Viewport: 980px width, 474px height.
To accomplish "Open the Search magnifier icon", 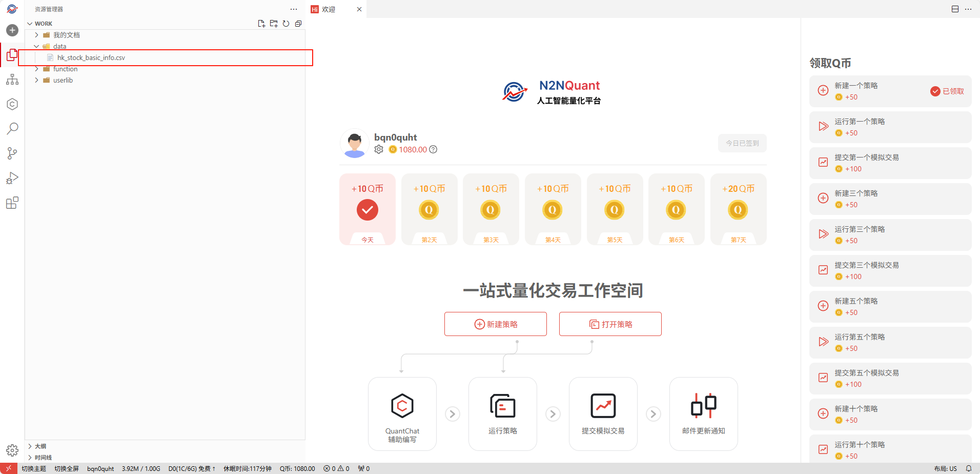I will pos(12,129).
